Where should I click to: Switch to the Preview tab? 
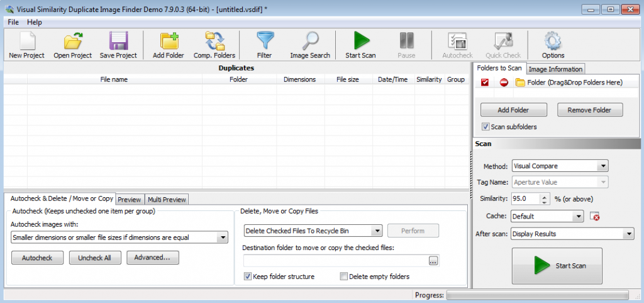click(130, 200)
